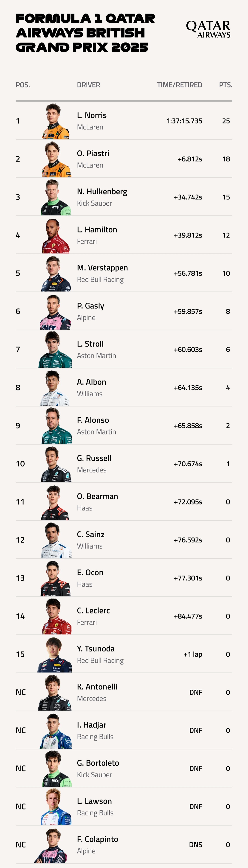Click the TIME/RETIRED column header
Image resolution: width=248 pixels, height=868 pixels.
point(179,85)
